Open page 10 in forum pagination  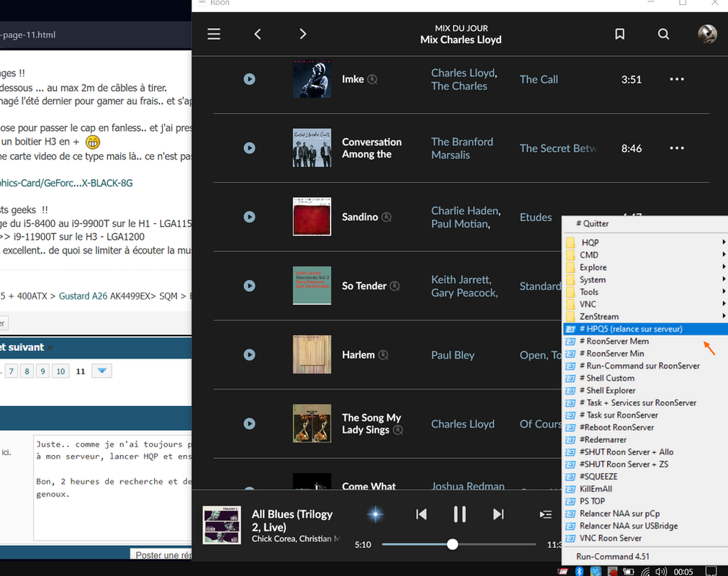60,372
